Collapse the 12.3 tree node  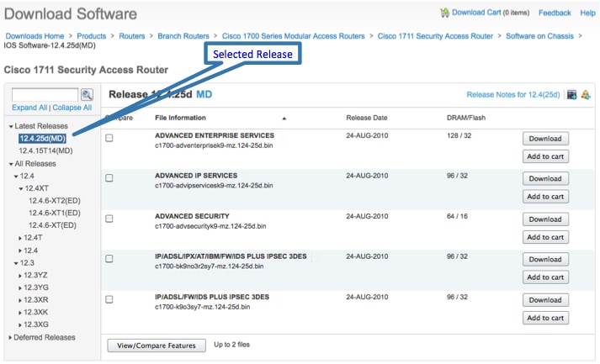pyautogui.click(x=16, y=263)
